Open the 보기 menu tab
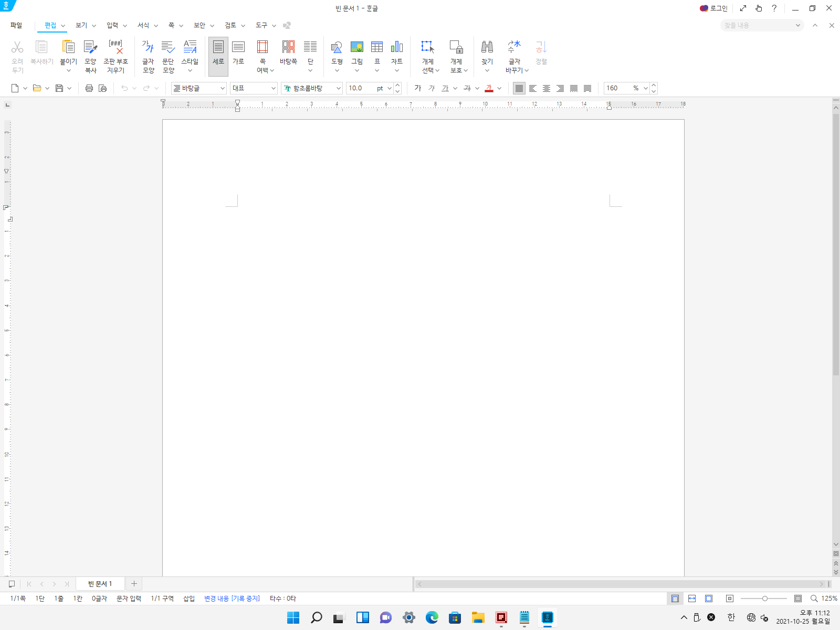The height and width of the screenshot is (630, 840). tap(81, 25)
